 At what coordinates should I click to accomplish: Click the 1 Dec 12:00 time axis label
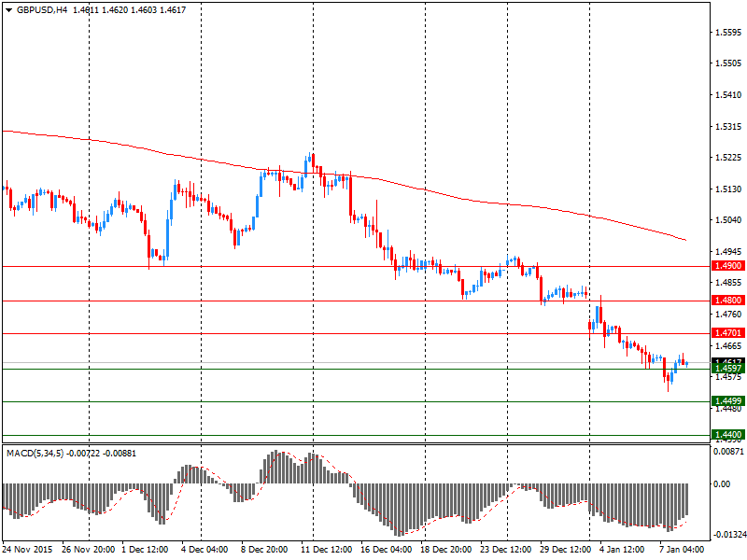pos(145,549)
